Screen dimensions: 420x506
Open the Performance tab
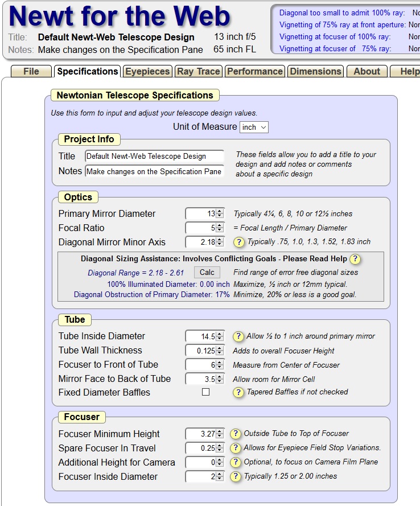[255, 71]
